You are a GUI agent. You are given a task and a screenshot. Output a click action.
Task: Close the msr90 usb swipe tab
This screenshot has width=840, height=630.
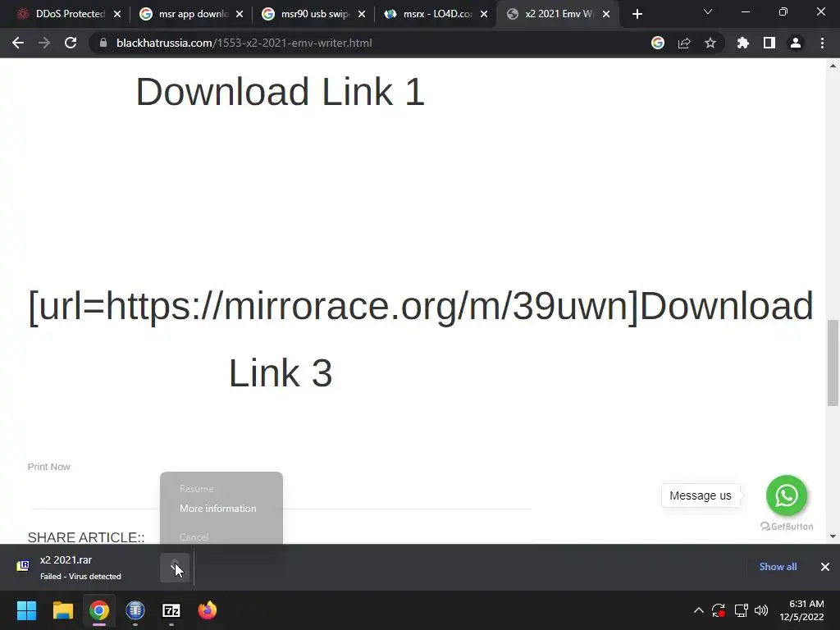coord(362,14)
